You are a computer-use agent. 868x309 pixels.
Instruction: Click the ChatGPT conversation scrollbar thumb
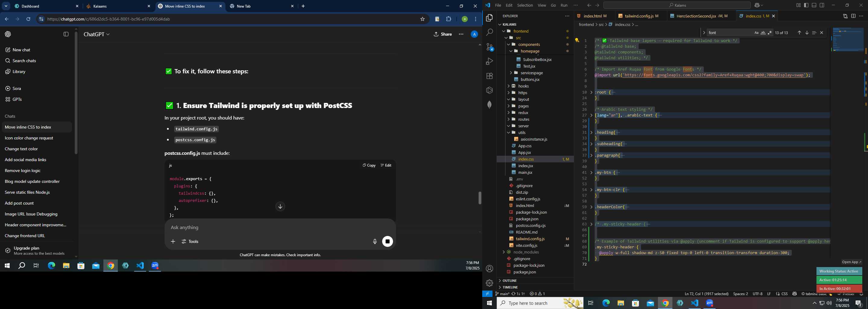click(x=480, y=198)
